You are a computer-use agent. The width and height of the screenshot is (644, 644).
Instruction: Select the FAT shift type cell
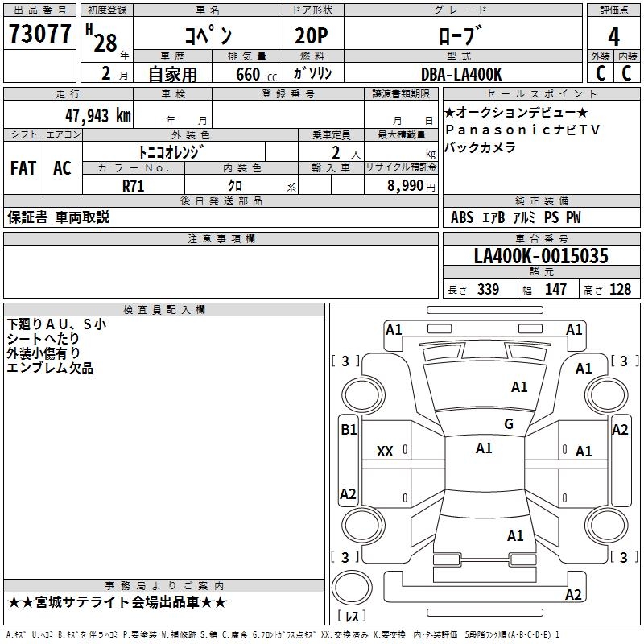tap(23, 168)
